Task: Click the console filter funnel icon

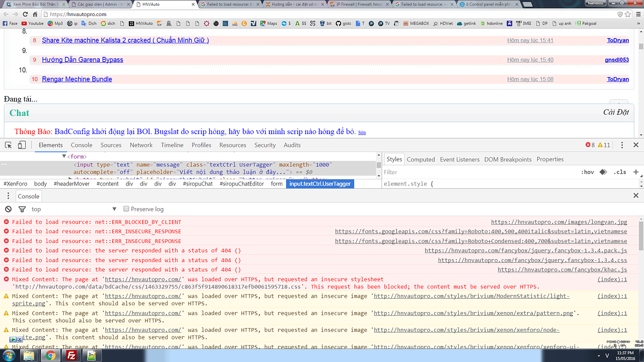Action: [22, 209]
